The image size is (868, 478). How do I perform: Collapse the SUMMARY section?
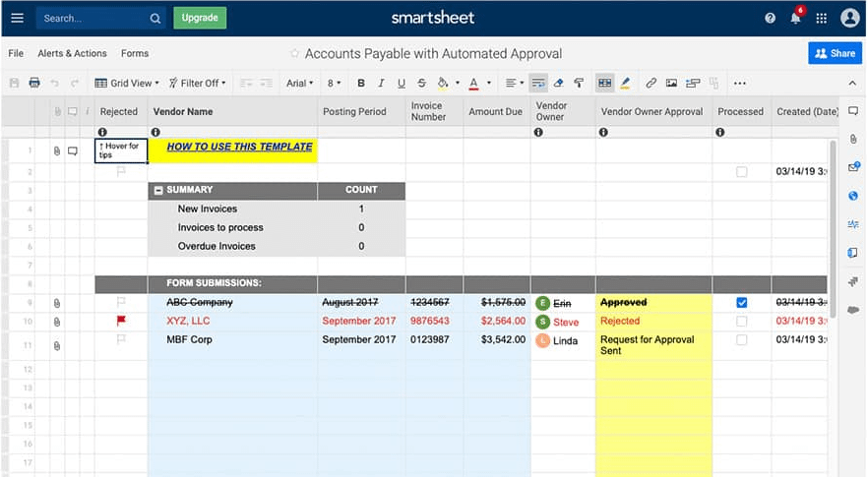pyautogui.click(x=158, y=191)
